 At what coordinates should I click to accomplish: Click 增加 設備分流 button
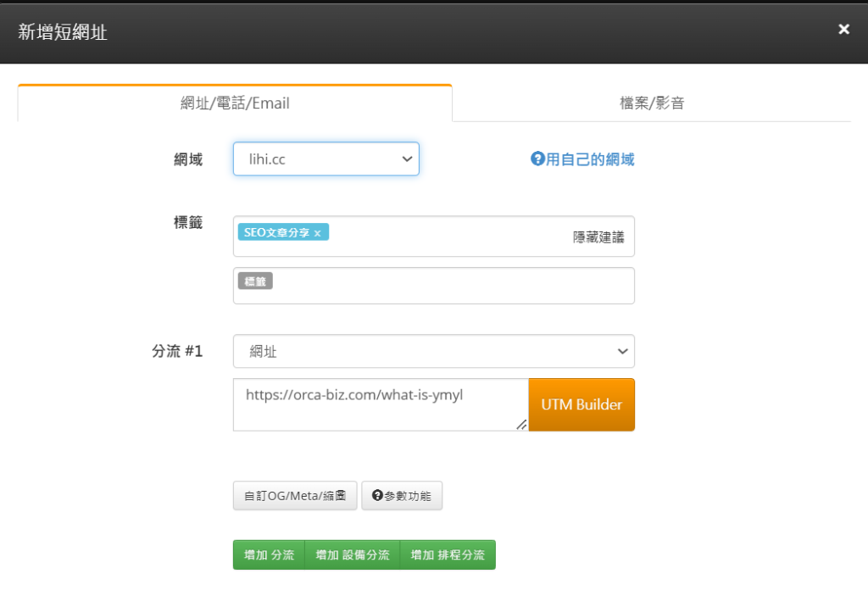353,555
